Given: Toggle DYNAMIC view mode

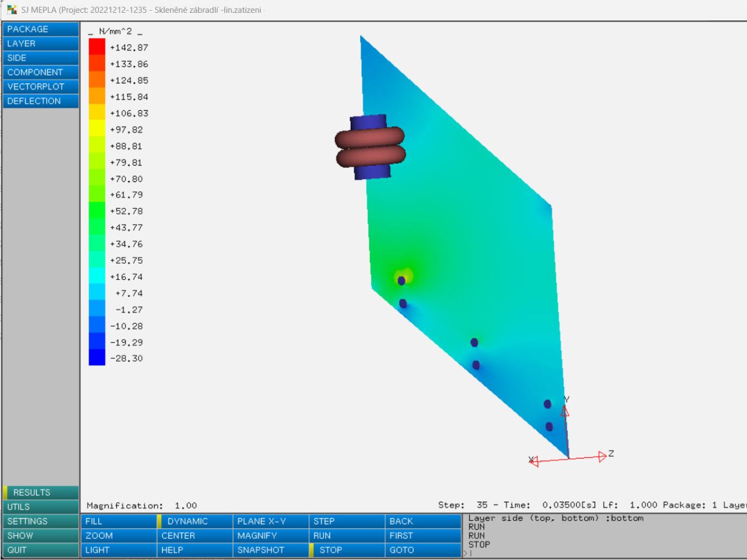Looking at the screenshot, I should coord(194,521).
